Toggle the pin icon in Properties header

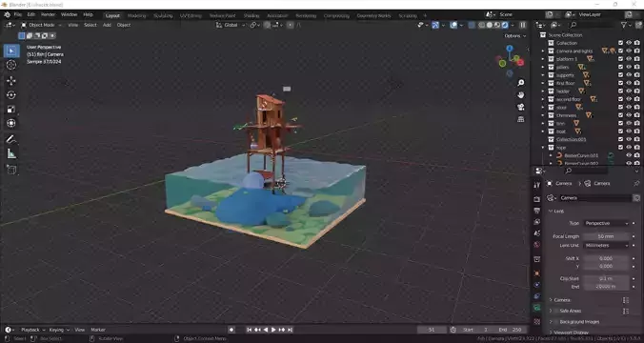[x=636, y=183]
